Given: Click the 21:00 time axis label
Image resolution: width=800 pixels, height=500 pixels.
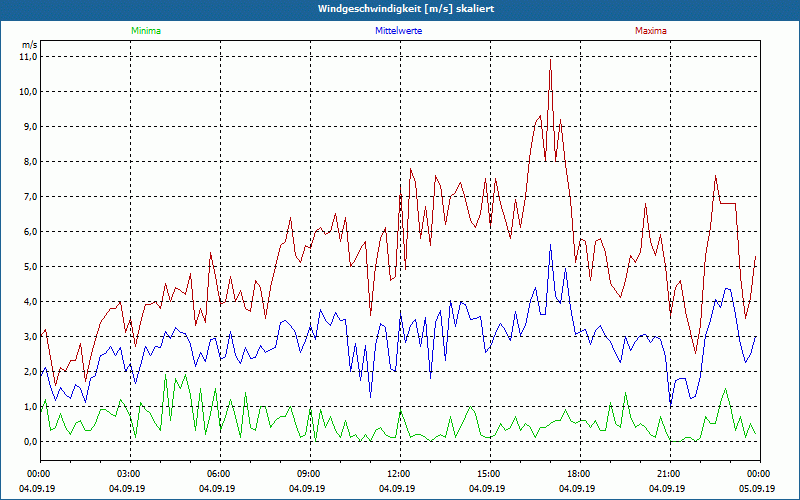Looking at the screenshot, I should click(670, 474).
